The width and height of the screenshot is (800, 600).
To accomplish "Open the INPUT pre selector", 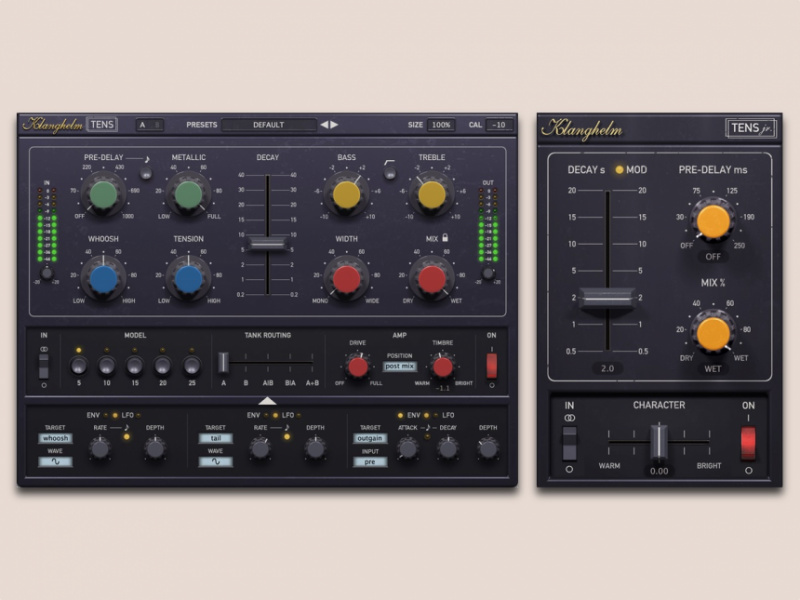I will (x=370, y=462).
